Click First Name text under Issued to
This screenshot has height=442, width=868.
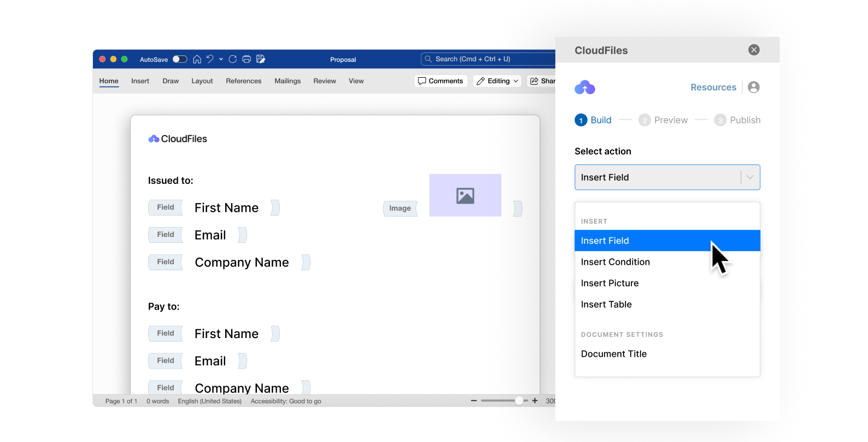pyautogui.click(x=226, y=208)
